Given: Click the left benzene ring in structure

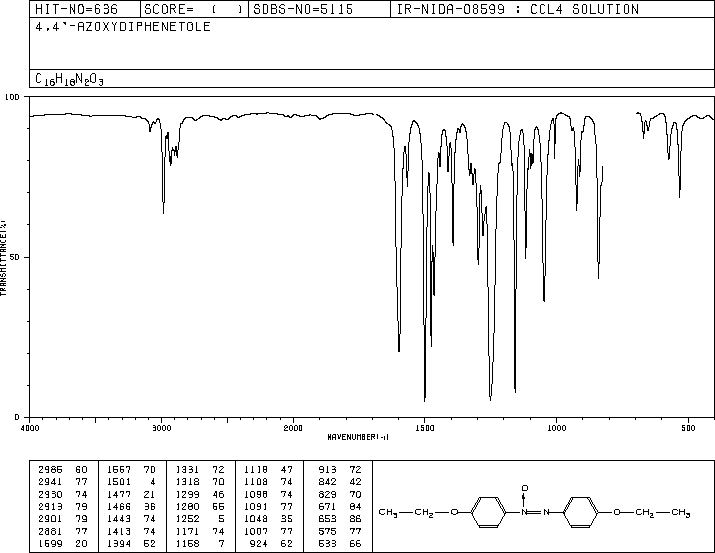Looking at the screenshot, I should [488, 512].
